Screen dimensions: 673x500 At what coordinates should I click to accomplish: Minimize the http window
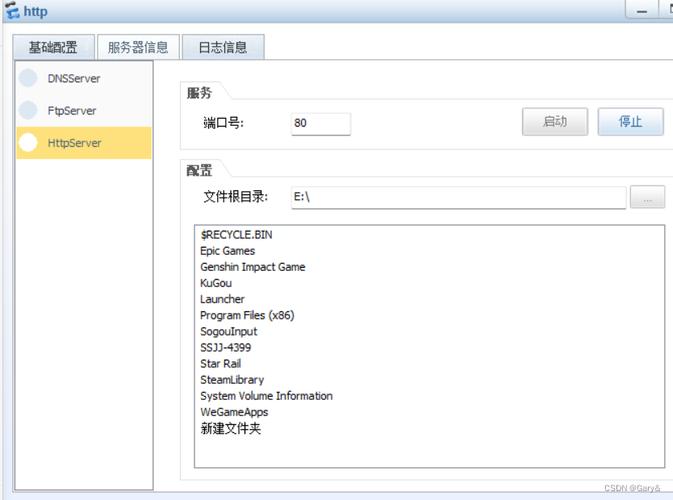(x=642, y=9)
